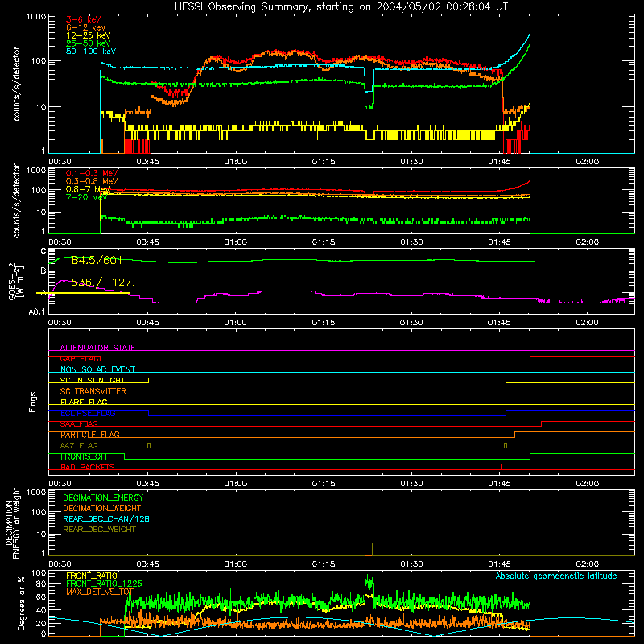This screenshot has height=644, width=644.
Task: Pick the ATTENUATOR_STATE flag label
Action: click(x=97, y=348)
